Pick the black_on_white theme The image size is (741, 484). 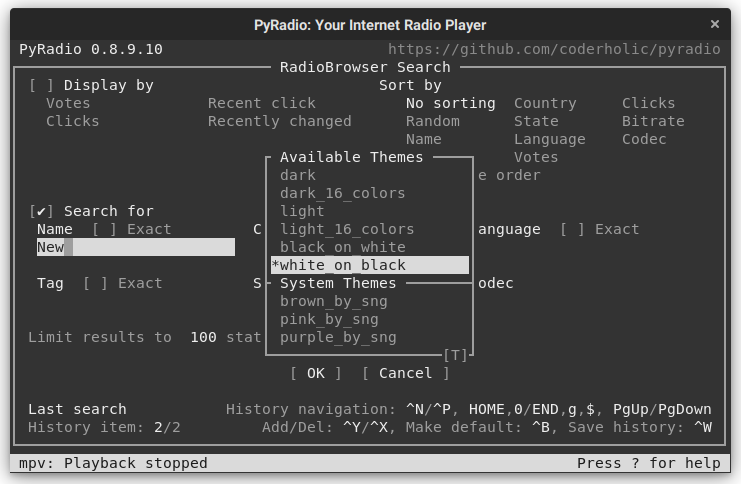pos(343,247)
